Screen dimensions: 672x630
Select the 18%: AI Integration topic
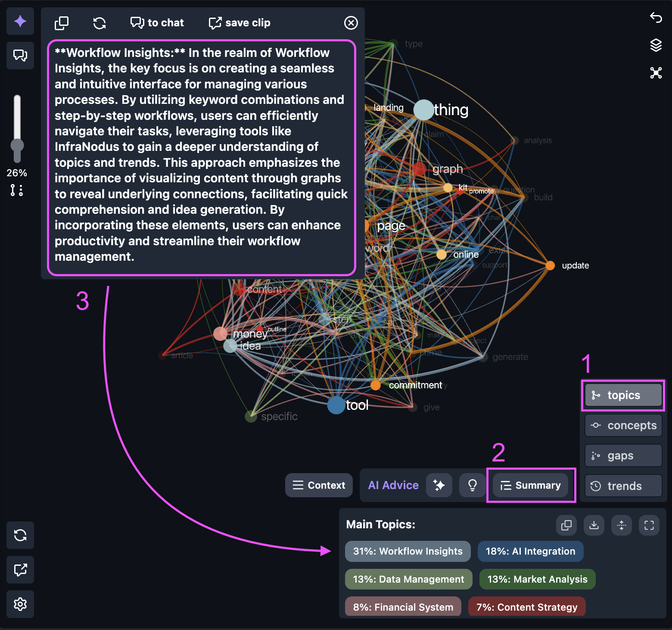[x=531, y=551]
